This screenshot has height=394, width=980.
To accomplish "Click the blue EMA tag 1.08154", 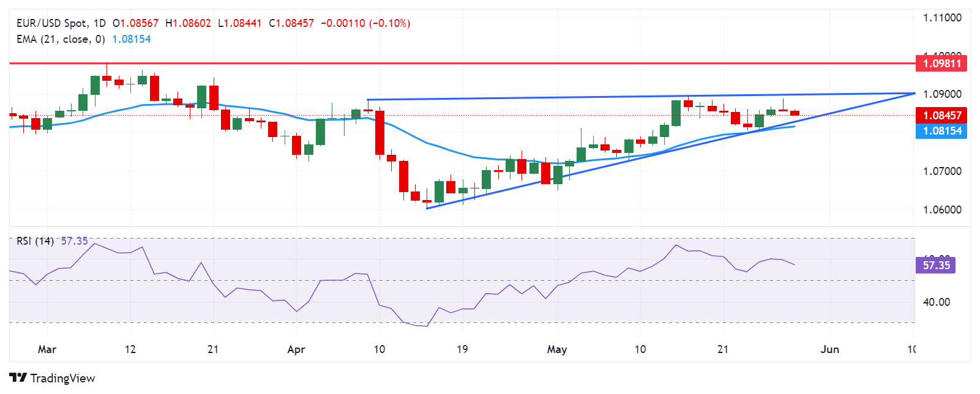I will pyautogui.click(x=941, y=131).
